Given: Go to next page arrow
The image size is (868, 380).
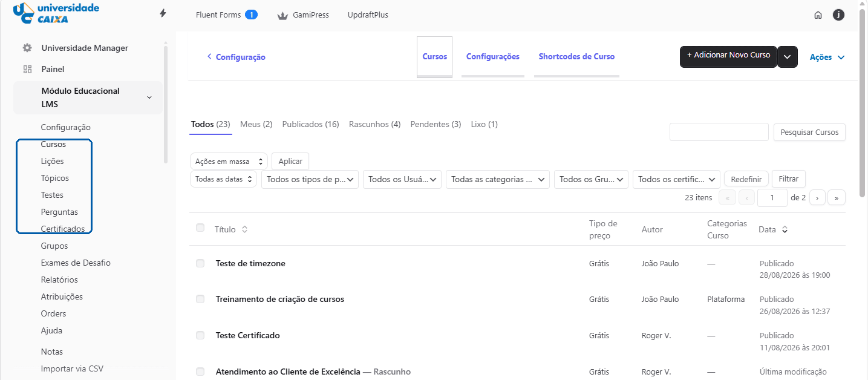Looking at the screenshot, I should (x=817, y=197).
